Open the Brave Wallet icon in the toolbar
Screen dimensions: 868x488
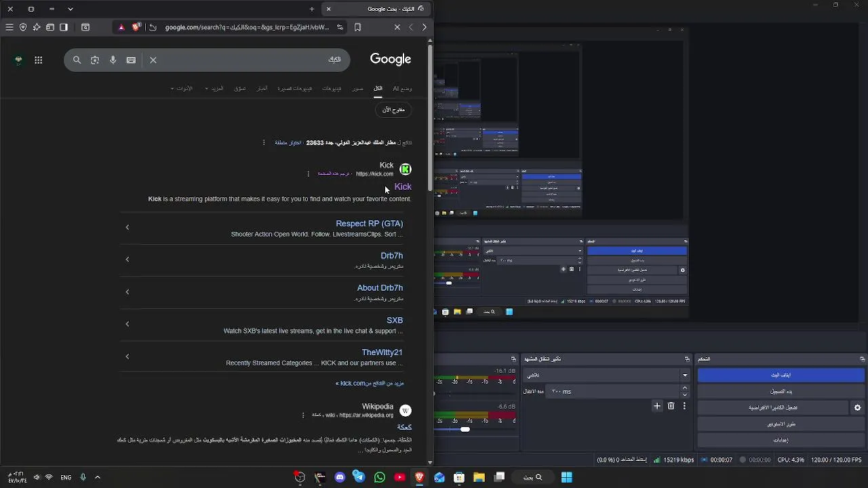(x=50, y=27)
